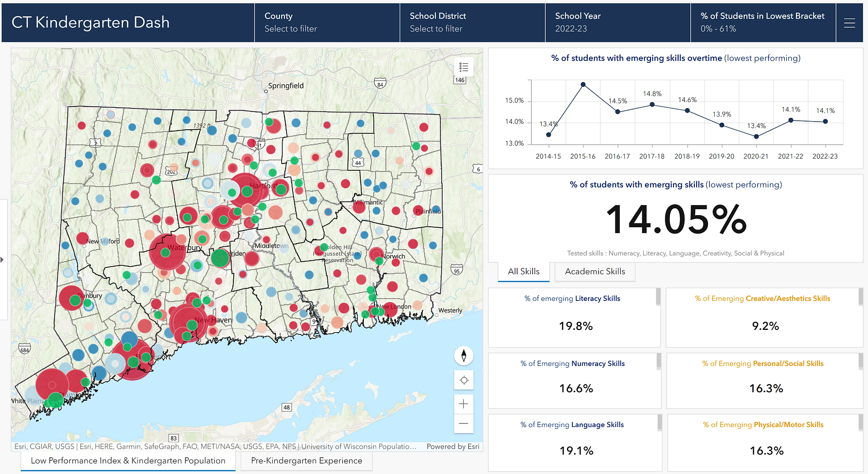Select the large red circle beside New Haven
Screen dimensions: 868x474
click(189, 323)
